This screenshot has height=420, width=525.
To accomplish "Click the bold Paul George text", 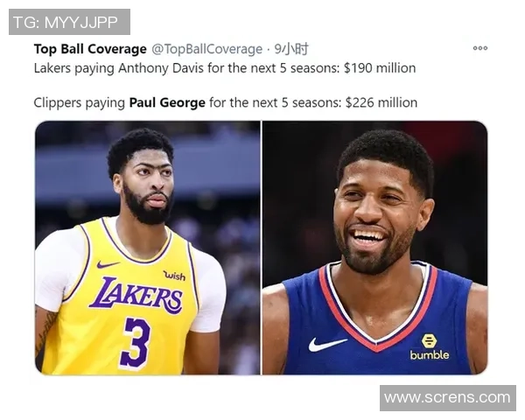I will tap(167, 102).
